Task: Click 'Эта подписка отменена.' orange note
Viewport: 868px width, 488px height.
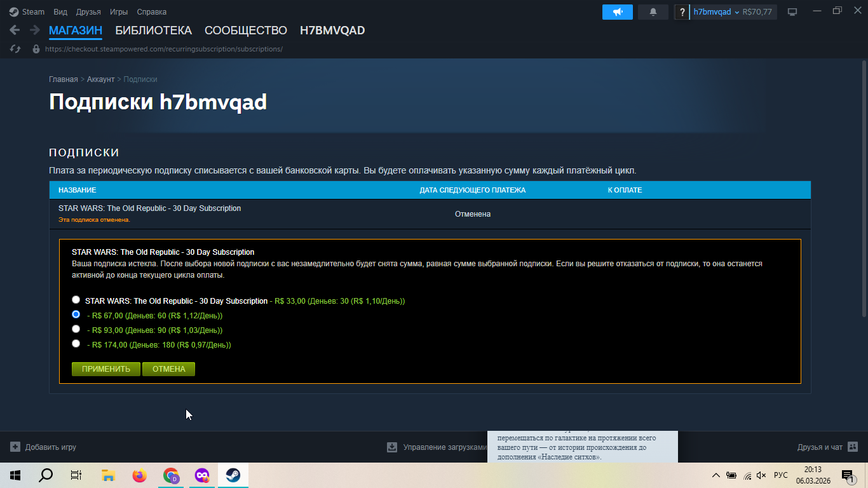Action: [94, 220]
